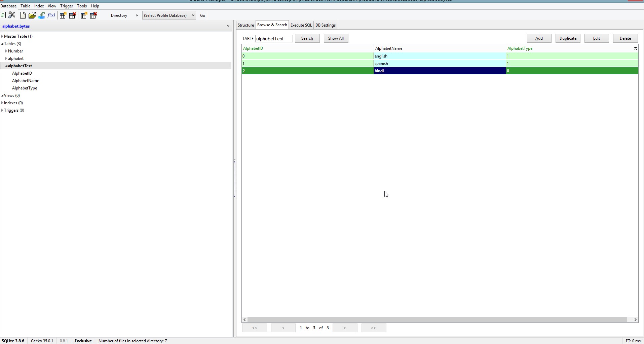Image resolution: width=644 pixels, height=344 pixels.
Task: Expand the Master Table (1) node
Action: tap(2, 36)
